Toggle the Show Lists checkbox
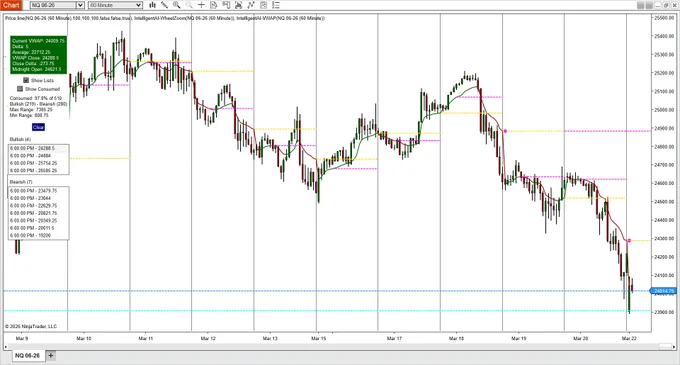680x365 pixels. tap(26, 80)
